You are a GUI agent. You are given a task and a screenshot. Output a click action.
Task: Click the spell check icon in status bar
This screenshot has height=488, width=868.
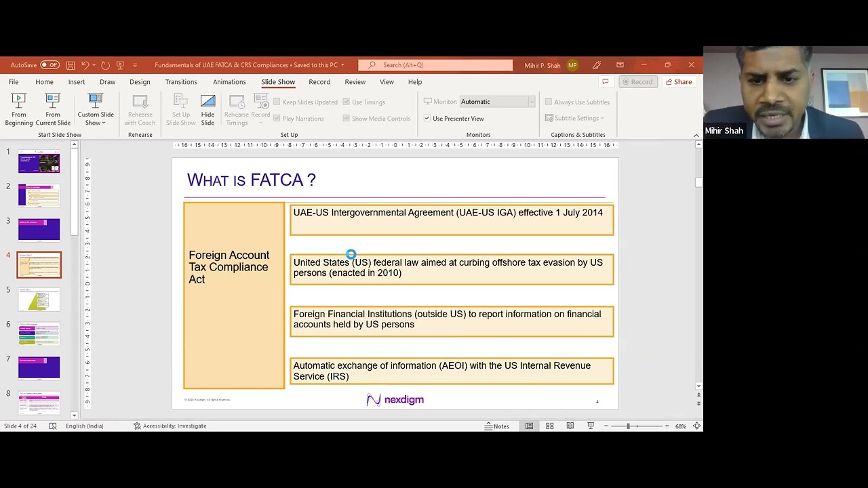point(52,426)
